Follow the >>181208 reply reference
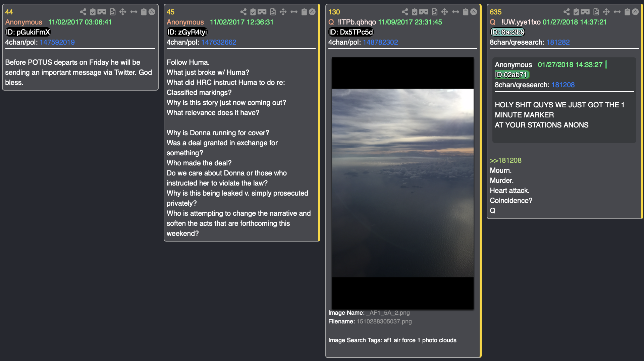 (505, 160)
